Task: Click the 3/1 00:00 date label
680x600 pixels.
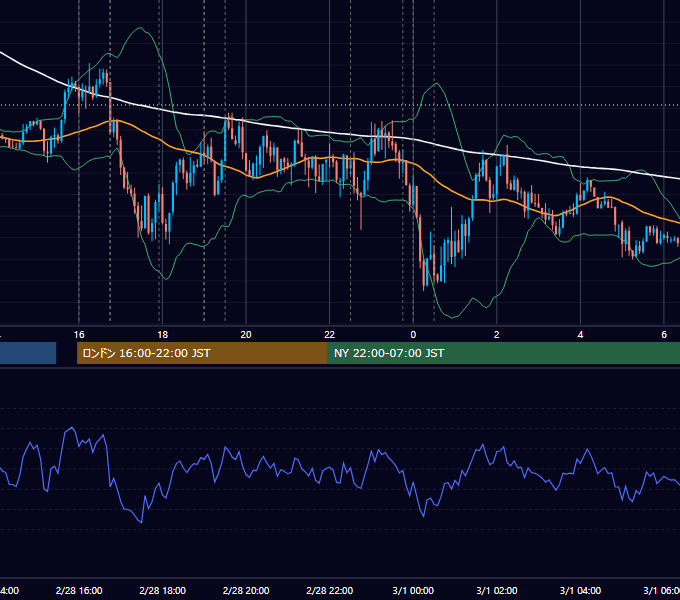Action: click(x=413, y=590)
